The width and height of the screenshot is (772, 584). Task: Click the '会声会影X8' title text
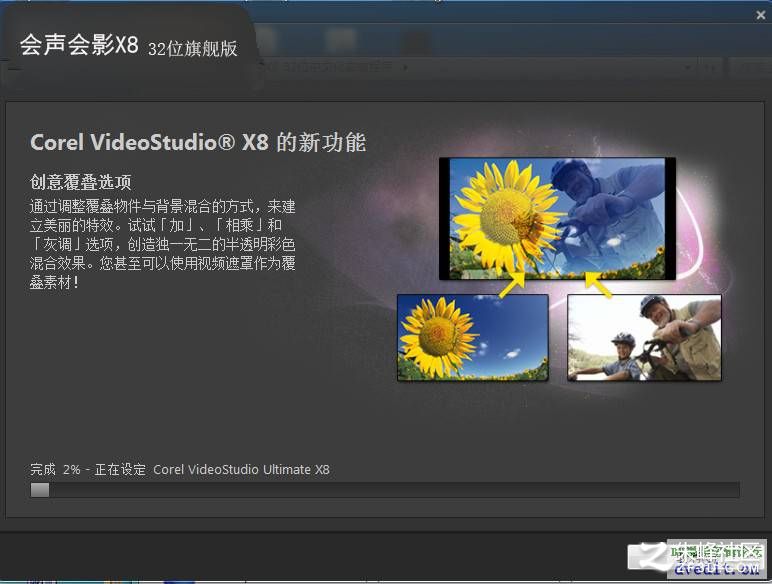[79, 45]
